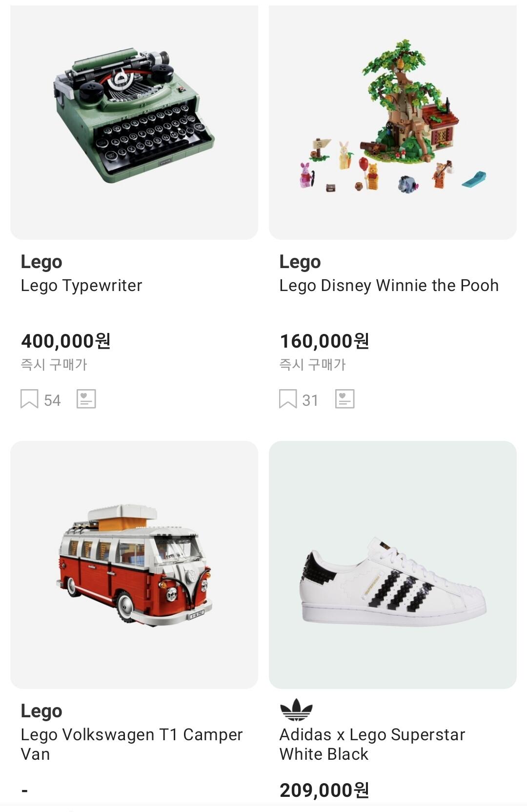The image size is (527, 812).
Task: Tap the 209,000원 Superstar price
Action: pyautogui.click(x=324, y=790)
